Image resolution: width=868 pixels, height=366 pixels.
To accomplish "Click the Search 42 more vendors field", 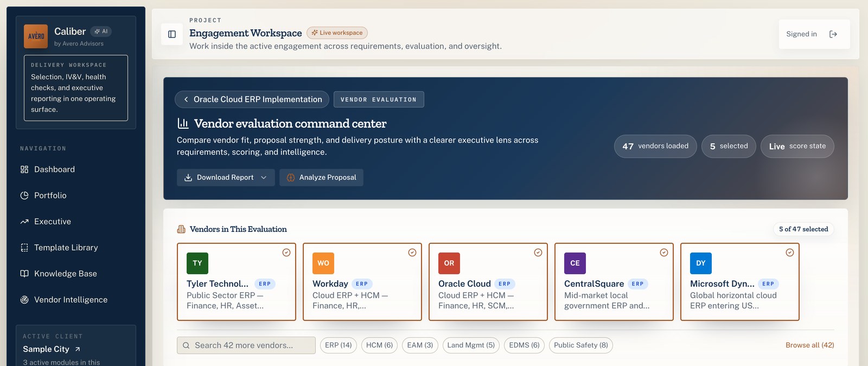I will click(x=246, y=345).
